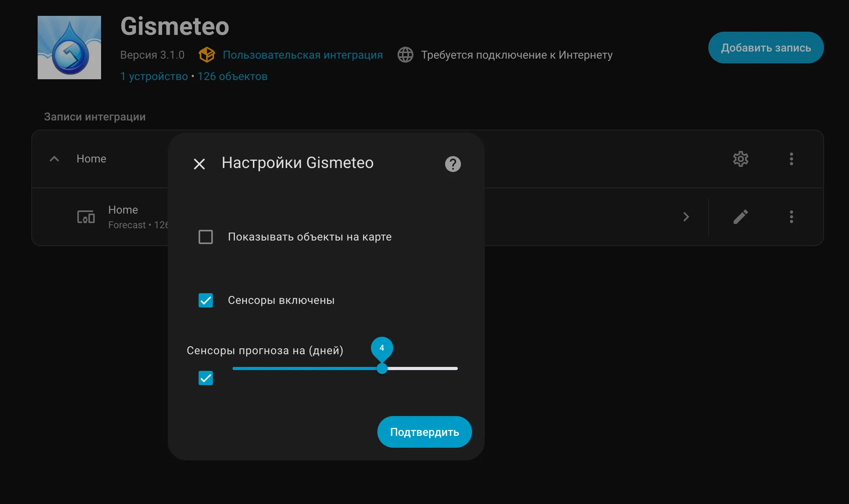Click the Требуется подключение к Интернету text
The height and width of the screenshot is (504, 849).
point(517,55)
